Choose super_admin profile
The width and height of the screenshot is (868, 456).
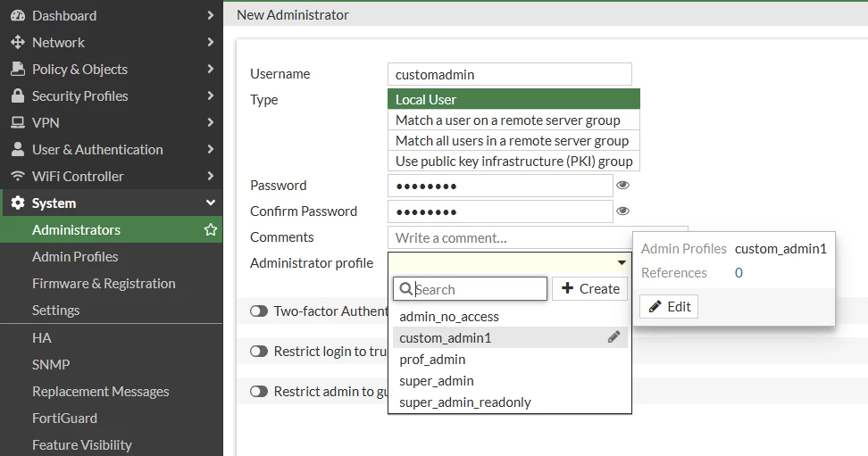tap(510, 381)
